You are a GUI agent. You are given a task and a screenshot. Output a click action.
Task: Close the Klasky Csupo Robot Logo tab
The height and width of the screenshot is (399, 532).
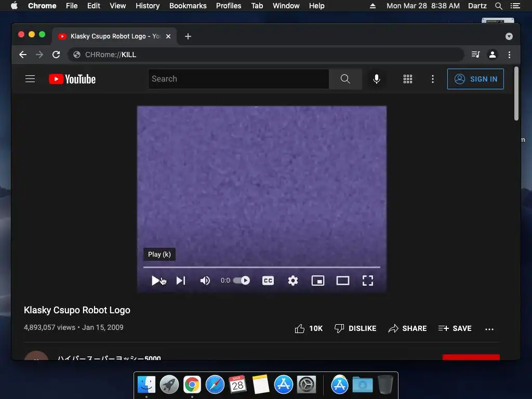[168, 36]
